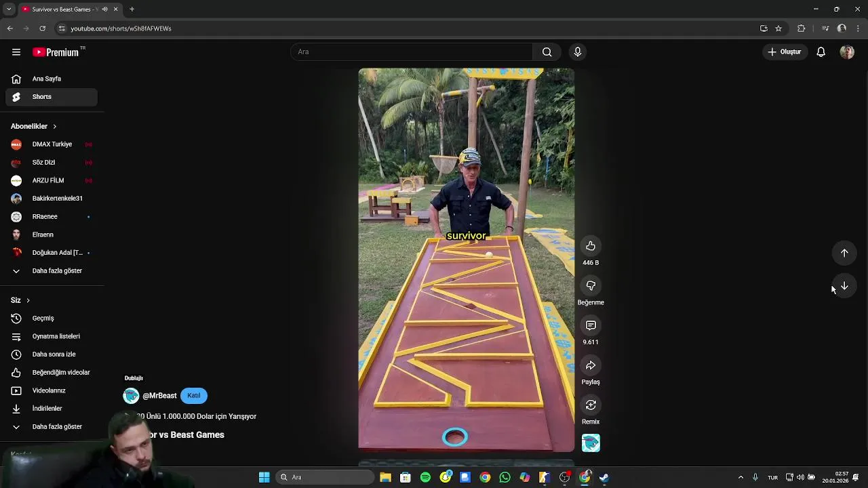Open the browser extensions puzzle icon
The image size is (868, 488).
click(802, 28)
